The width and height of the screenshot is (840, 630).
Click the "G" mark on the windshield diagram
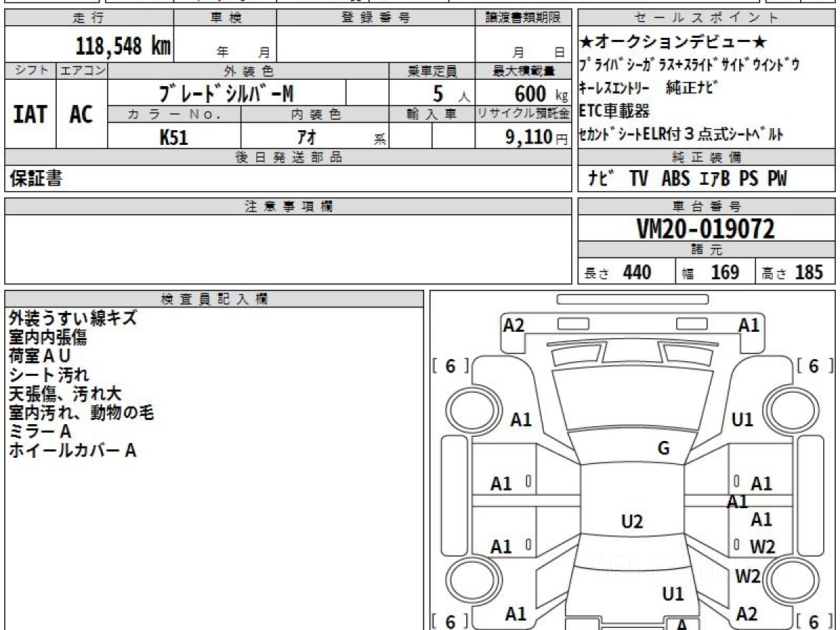point(664,449)
